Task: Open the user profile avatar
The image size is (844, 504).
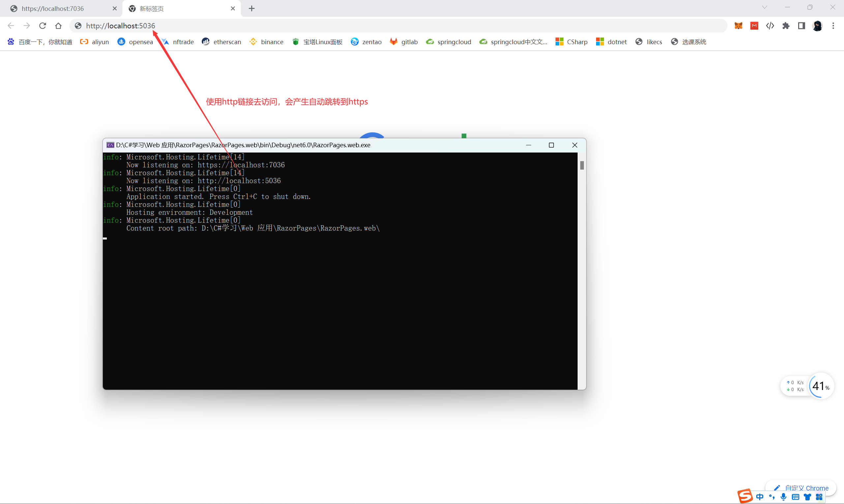Action: pos(817,26)
